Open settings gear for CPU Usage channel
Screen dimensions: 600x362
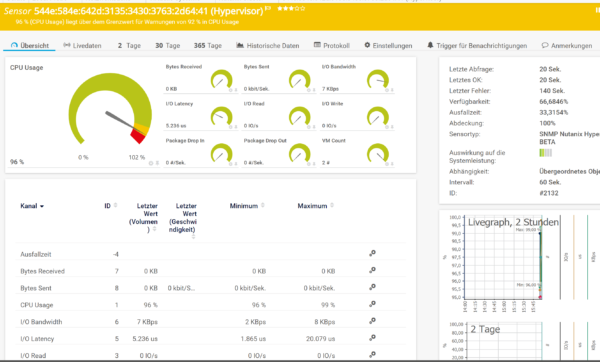pos(372,304)
